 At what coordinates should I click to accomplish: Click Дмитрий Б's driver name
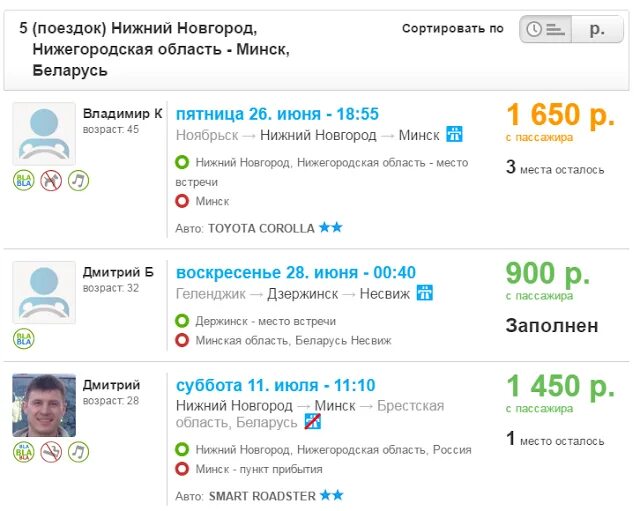point(118,272)
